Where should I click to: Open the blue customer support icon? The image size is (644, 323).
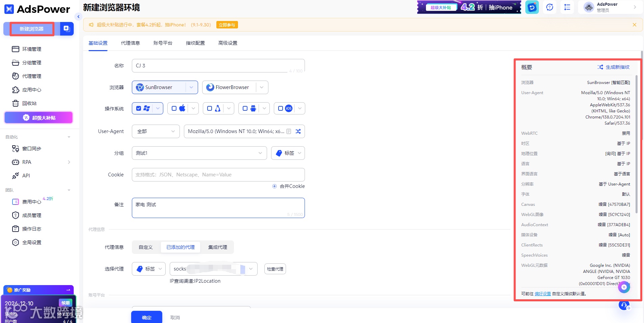[624, 305]
